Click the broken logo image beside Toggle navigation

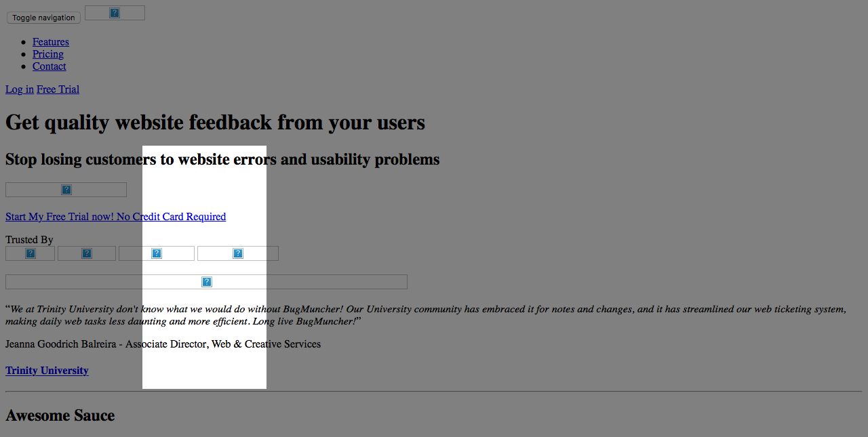click(x=115, y=13)
